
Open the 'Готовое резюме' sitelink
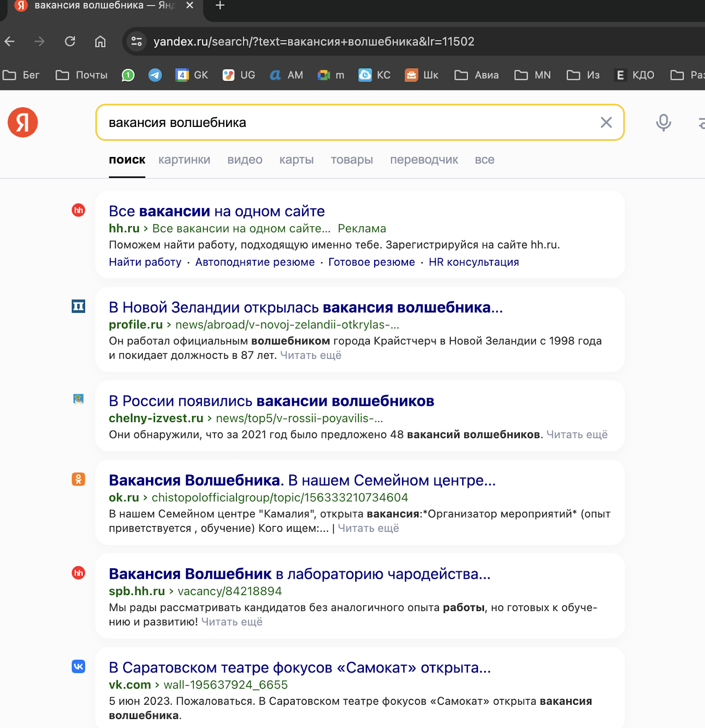click(x=372, y=262)
